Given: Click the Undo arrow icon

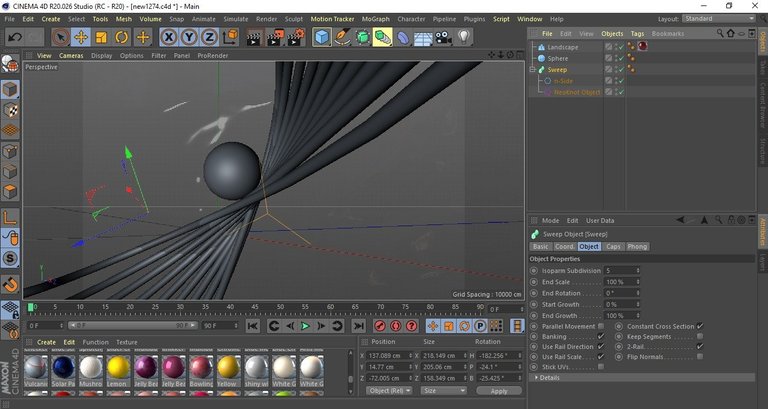Looking at the screenshot, I should (x=15, y=37).
